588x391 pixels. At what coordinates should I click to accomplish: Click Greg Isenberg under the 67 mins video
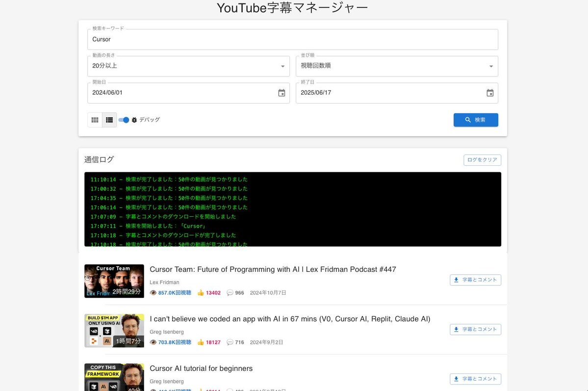167,332
